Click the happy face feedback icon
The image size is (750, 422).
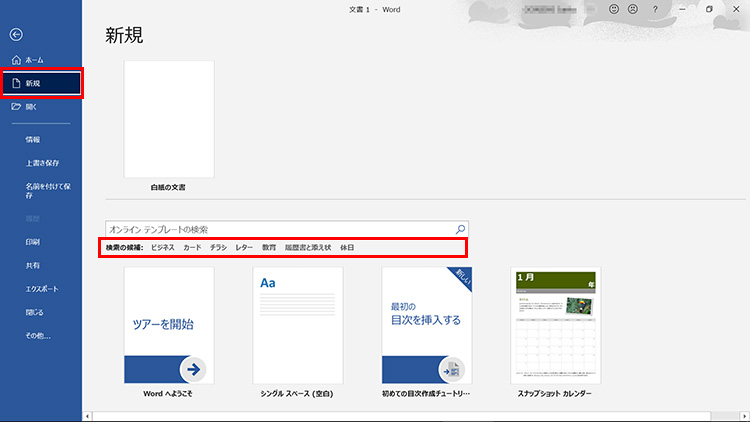[614, 9]
